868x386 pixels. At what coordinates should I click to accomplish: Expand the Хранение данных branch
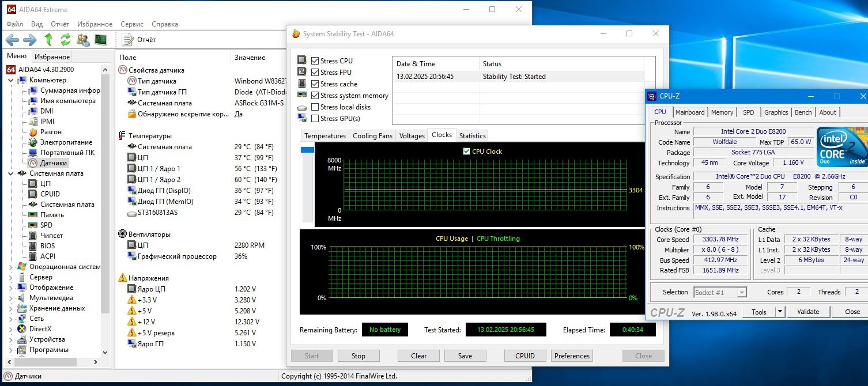pyautogui.click(x=11, y=308)
